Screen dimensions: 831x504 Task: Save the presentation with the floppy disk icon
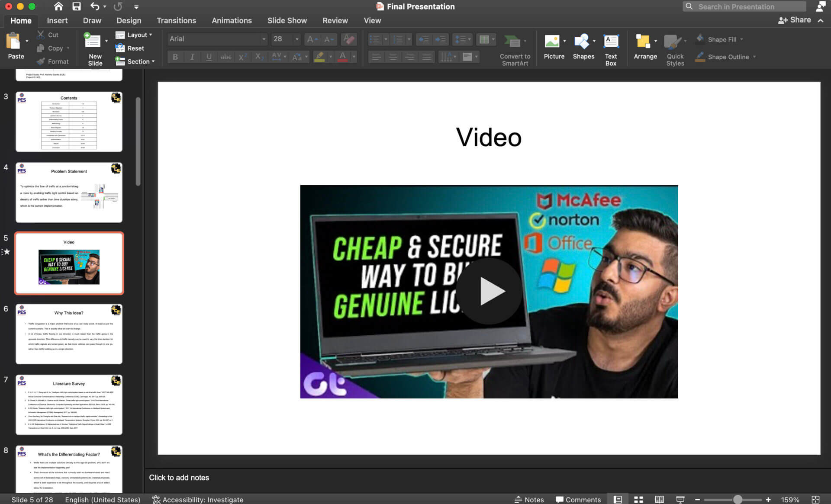point(77,6)
